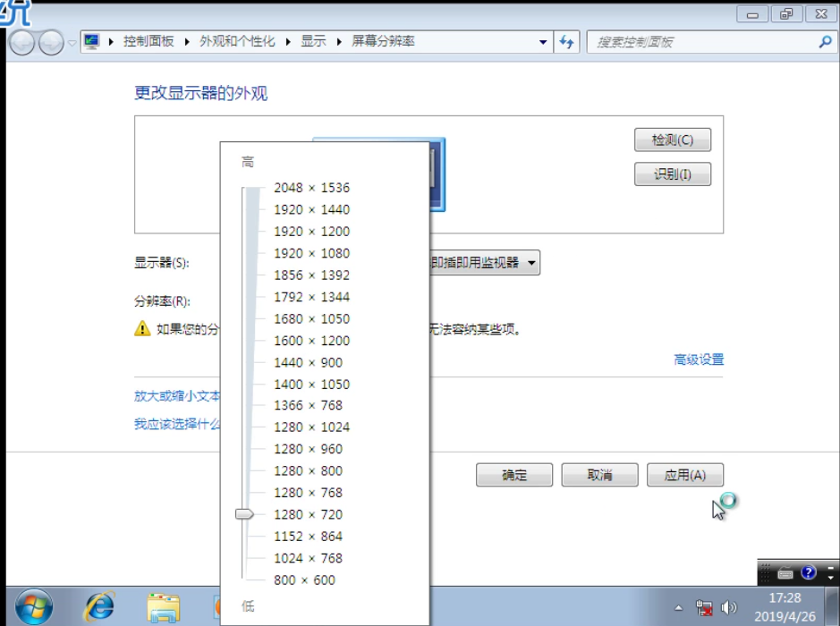The height and width of the screenshot is (626, 840).
Task: Click the 应用(A) button
Action: [x=685, y=475]
